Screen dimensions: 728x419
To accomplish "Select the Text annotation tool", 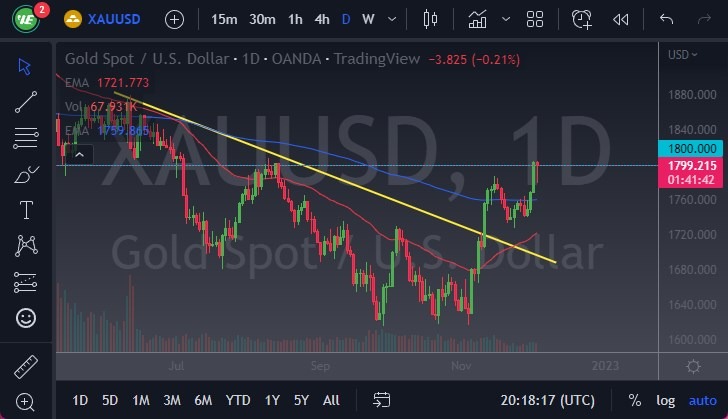I will (x=26, y=210).
